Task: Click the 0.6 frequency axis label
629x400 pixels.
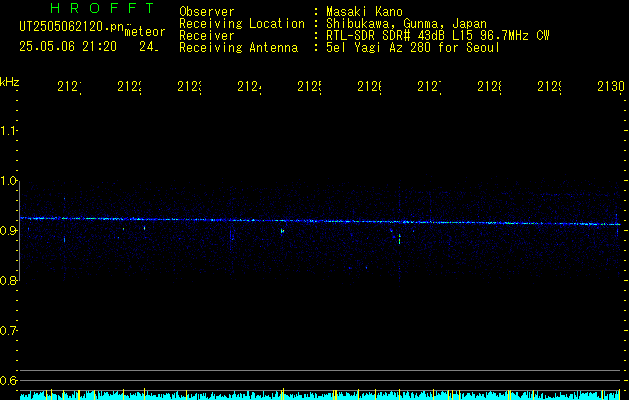Action: pyautogui.click(x=8, y=380)
